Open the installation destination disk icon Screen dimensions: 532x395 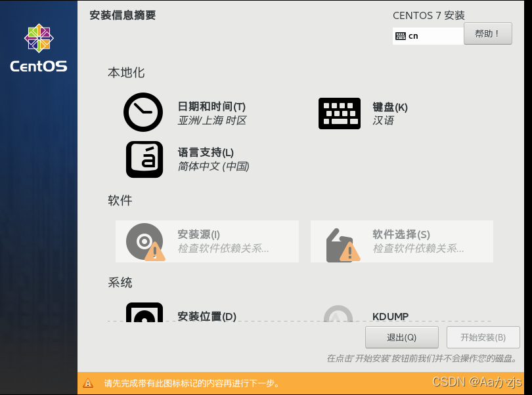[x=144, y=312]
